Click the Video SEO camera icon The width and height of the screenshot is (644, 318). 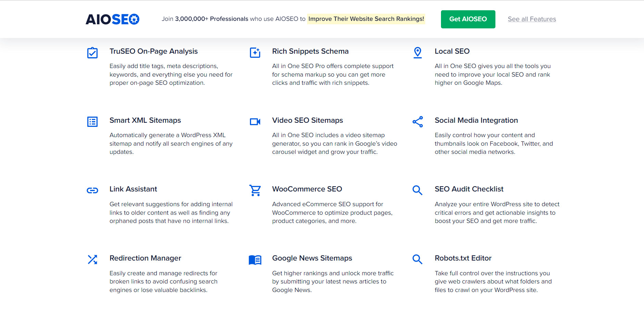255,122
